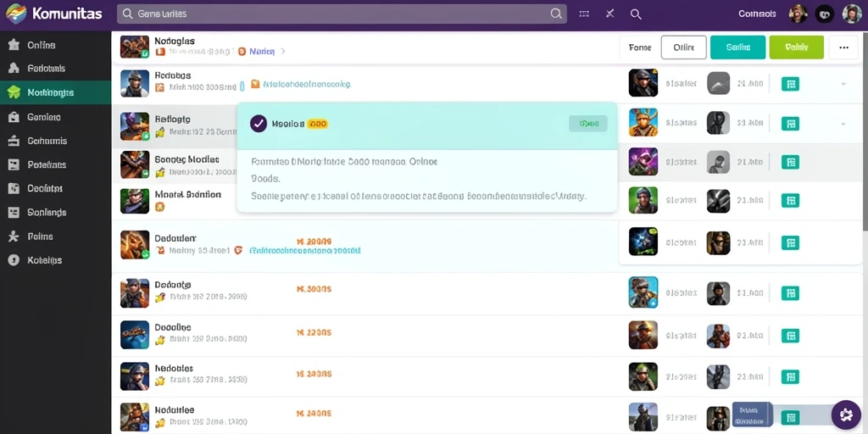Screen dimensions: 868x434
Task: Open the Rodotos soldier thumbnail
Action: click(x=135, y=84)
